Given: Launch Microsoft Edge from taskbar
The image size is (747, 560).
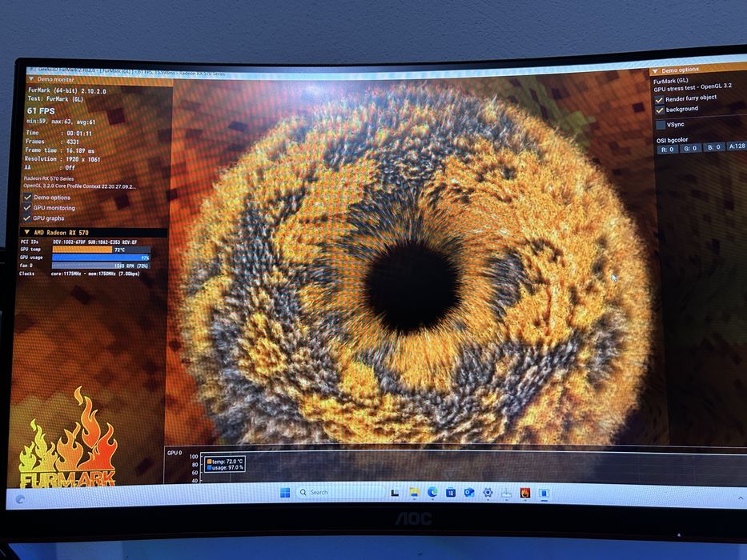Looking at the screenshot, I should [x=432, y=492].
